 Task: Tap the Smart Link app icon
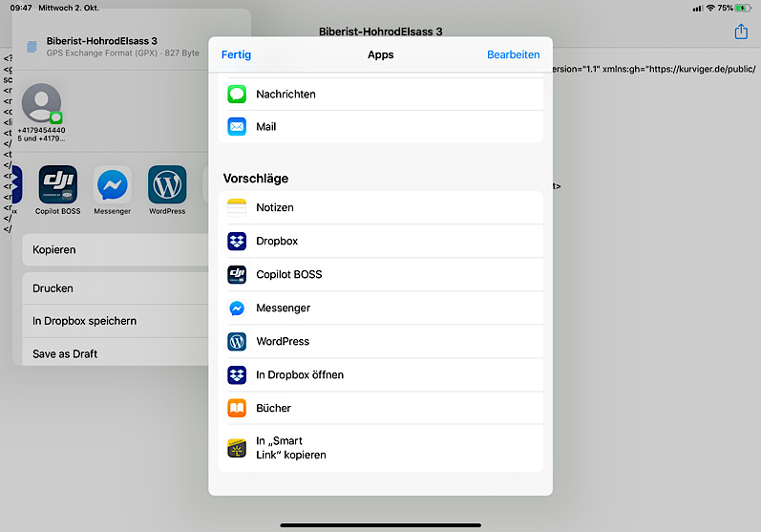[237, 448]
